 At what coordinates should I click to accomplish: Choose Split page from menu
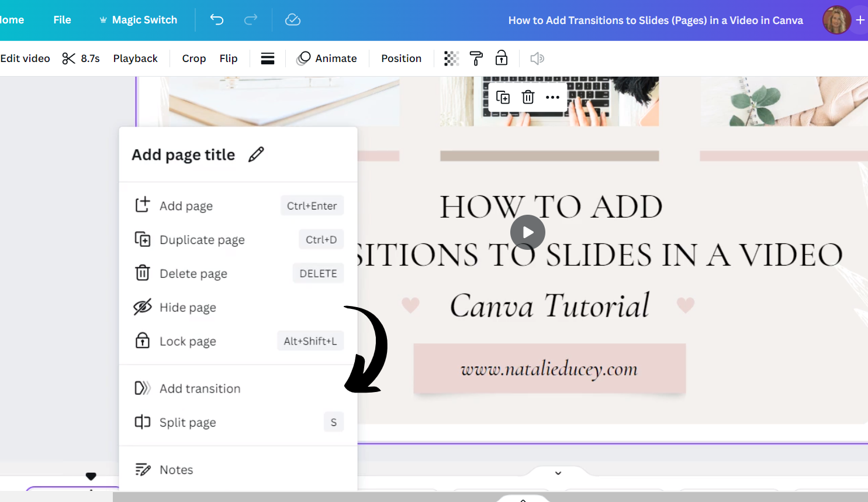[x=238, y=422]
